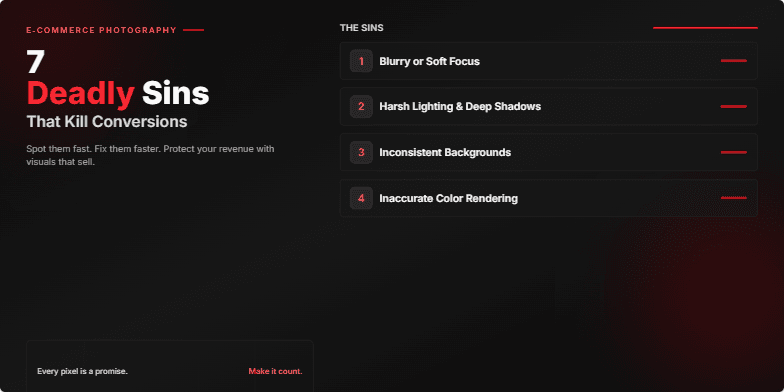Open the 'Blurry or Soft Focus' sin card
This screenshot has width=784, height=392.
tap(548, 61)
